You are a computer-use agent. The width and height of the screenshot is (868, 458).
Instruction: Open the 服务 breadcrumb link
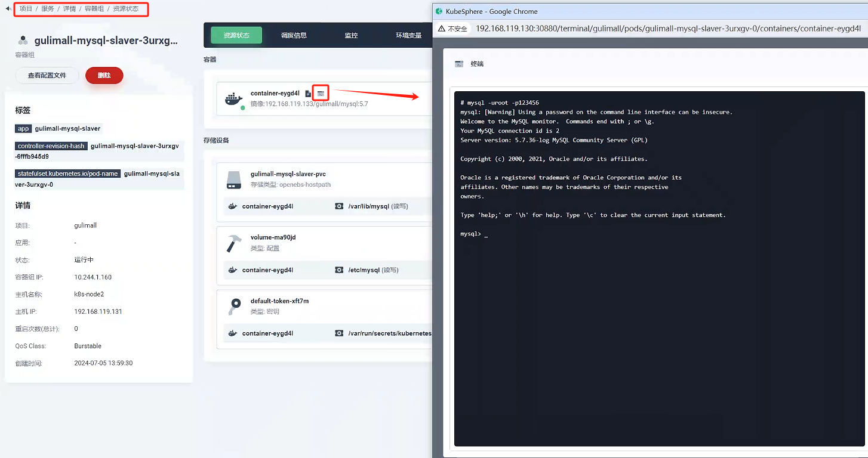coord(48,9)
